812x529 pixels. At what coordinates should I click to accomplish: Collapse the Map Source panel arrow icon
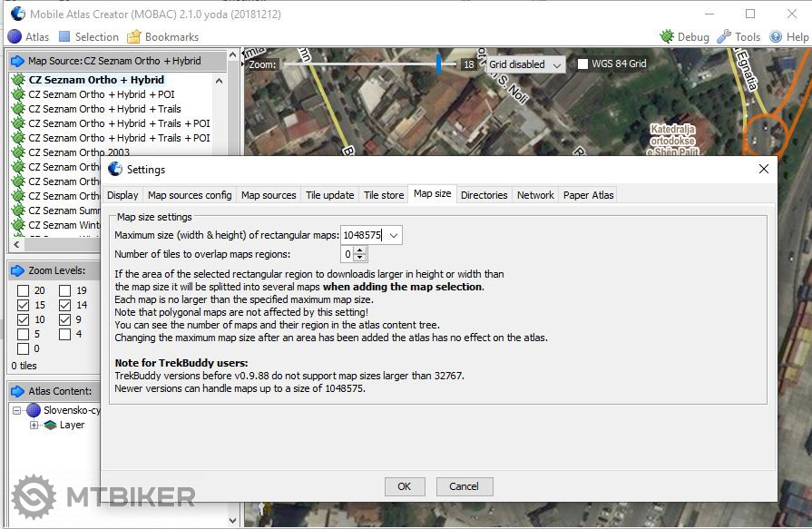tap(18, 61)
